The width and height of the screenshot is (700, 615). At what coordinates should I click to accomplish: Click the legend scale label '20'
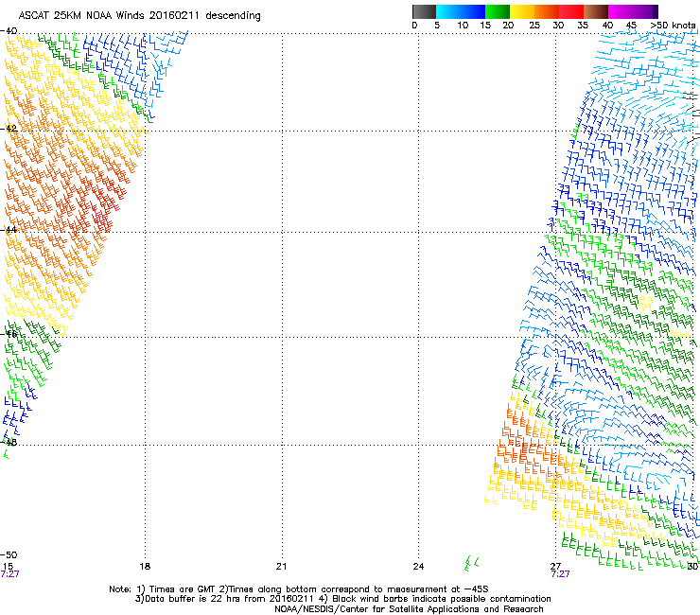point(508,26)
